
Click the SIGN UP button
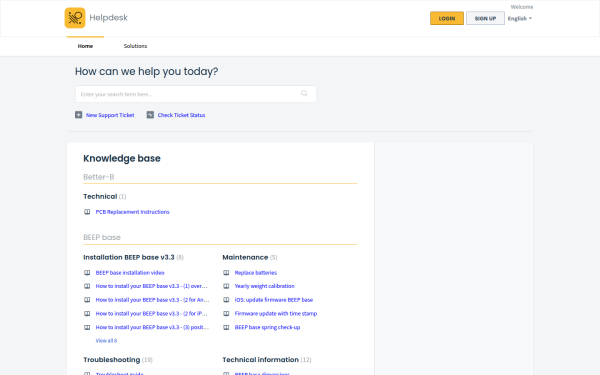[x=485, y=18]
